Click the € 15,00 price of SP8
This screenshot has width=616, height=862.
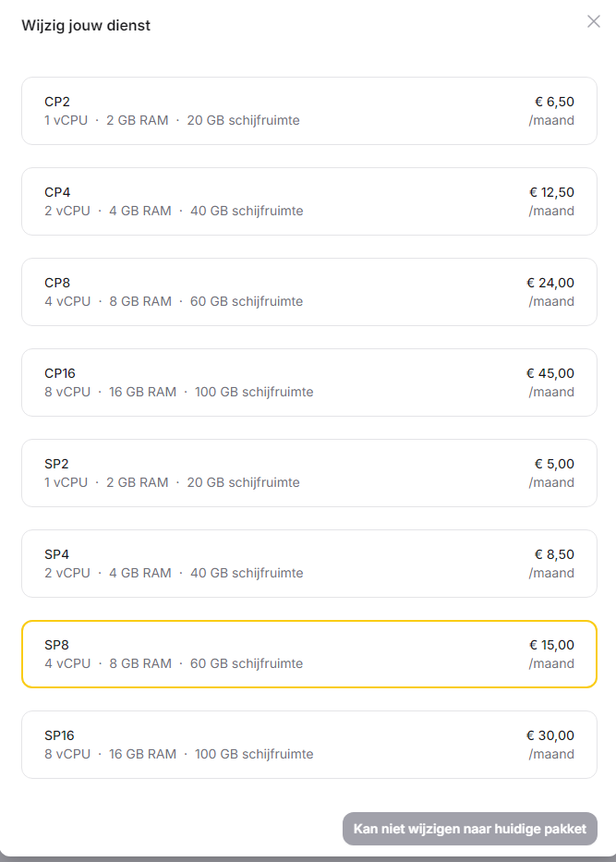551,645
